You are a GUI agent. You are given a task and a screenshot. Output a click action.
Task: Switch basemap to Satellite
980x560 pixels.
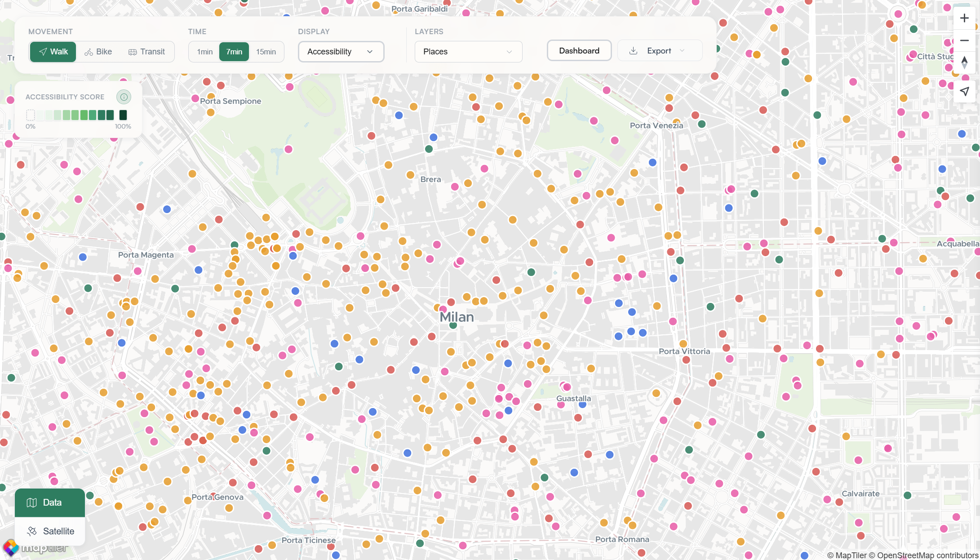[x=50, y=531]
